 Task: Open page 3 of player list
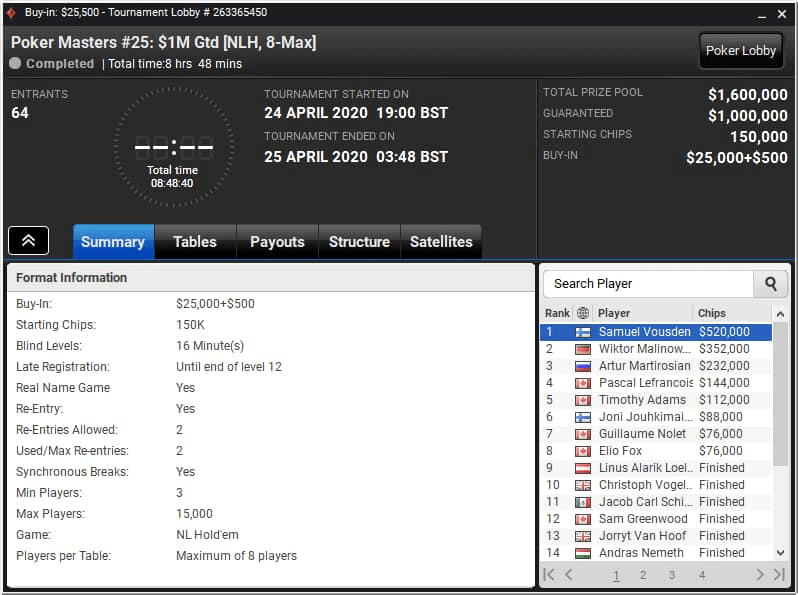(x=672, y=575)
